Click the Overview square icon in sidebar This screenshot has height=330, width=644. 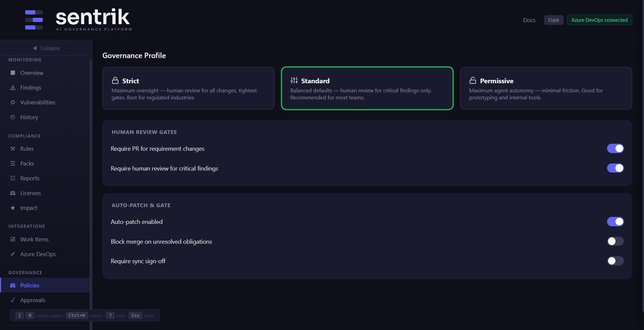coord(13,73)
